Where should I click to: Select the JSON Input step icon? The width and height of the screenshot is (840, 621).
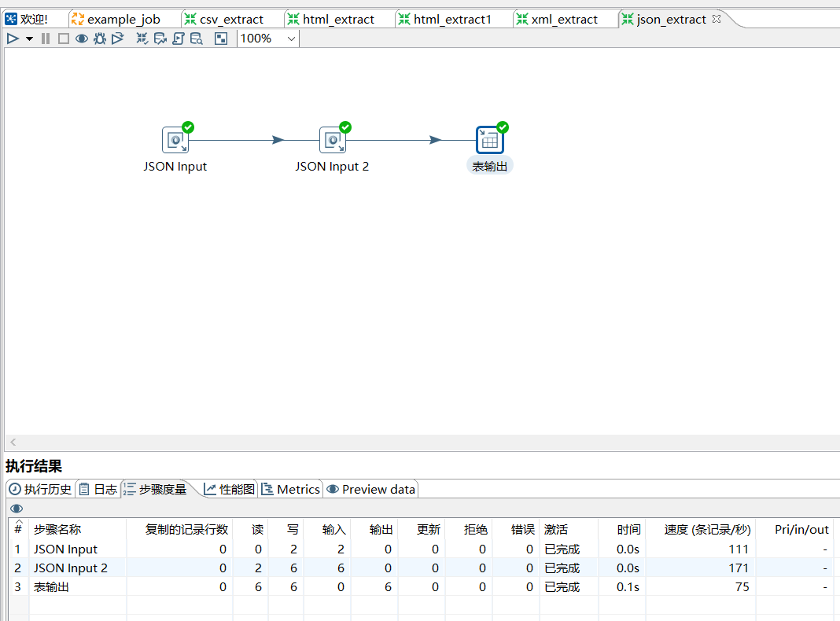(x=175, y=140)
